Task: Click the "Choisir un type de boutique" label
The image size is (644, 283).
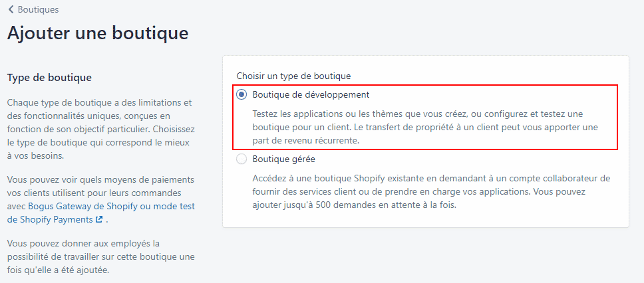Action: (x=293, y=76)
